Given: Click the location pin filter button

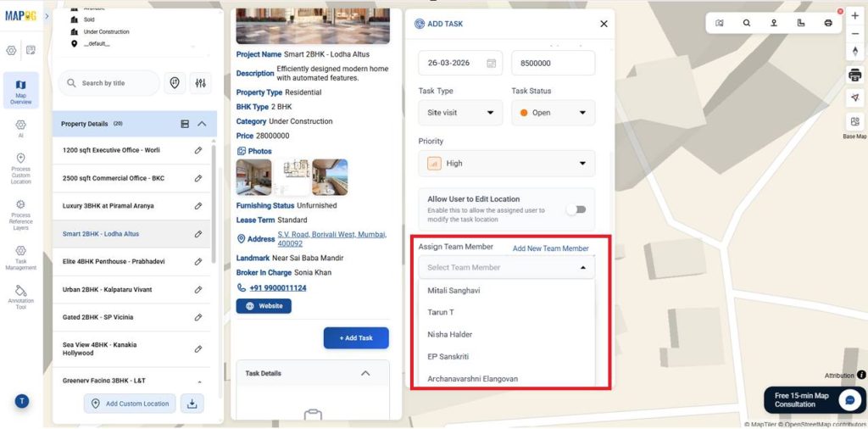Looking at the screenshot, I should pyautogui.click(x=175, y=83).
